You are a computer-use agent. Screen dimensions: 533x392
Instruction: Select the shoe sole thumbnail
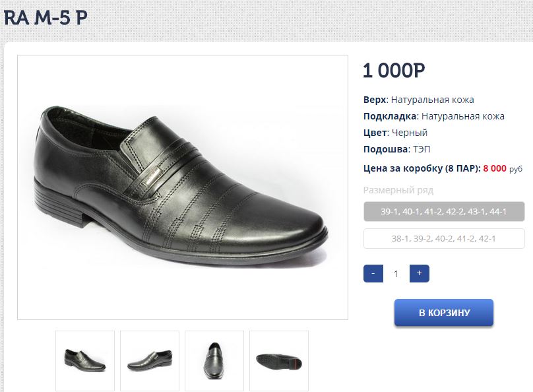point(279,360)
